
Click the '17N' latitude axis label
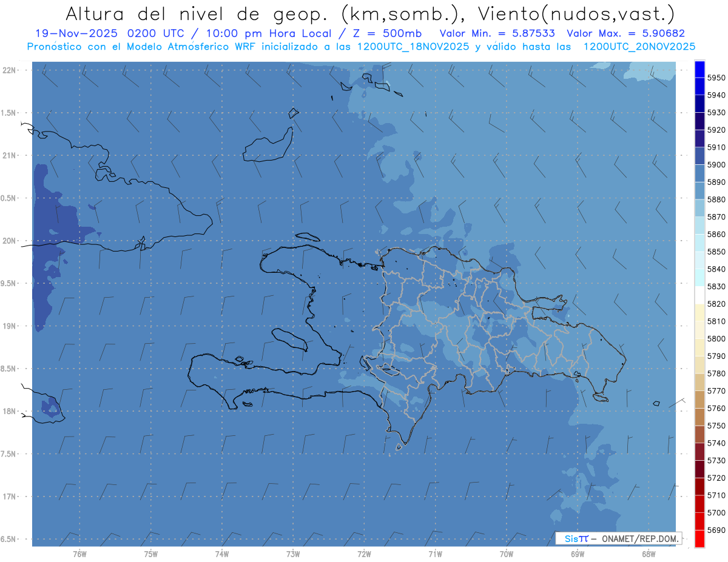pos(9,497)
